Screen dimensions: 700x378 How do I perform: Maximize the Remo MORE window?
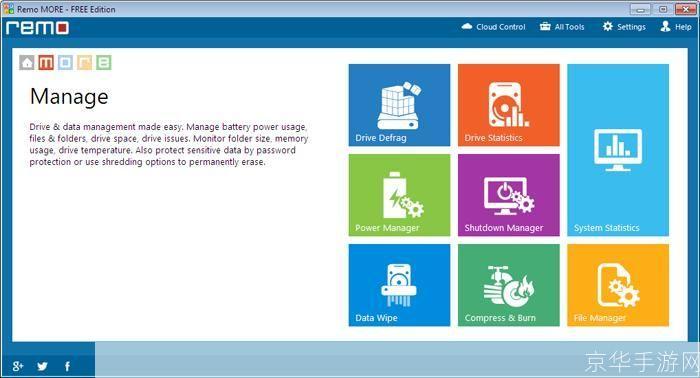pos(663,9)
